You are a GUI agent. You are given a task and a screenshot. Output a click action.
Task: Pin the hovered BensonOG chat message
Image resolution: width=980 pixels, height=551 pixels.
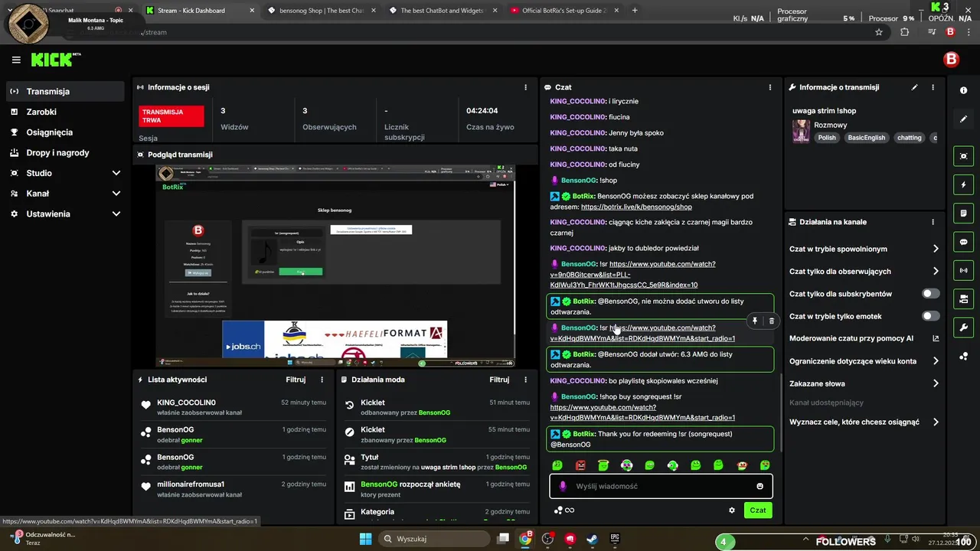click(x=754, y=321)
